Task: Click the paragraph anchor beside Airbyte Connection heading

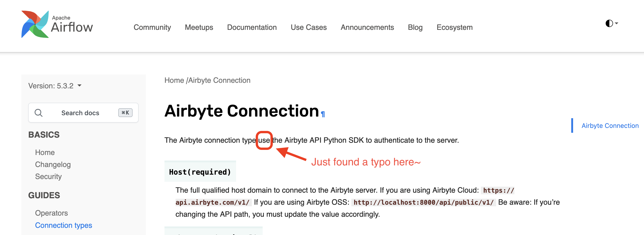Action: (x=323, y=114)
